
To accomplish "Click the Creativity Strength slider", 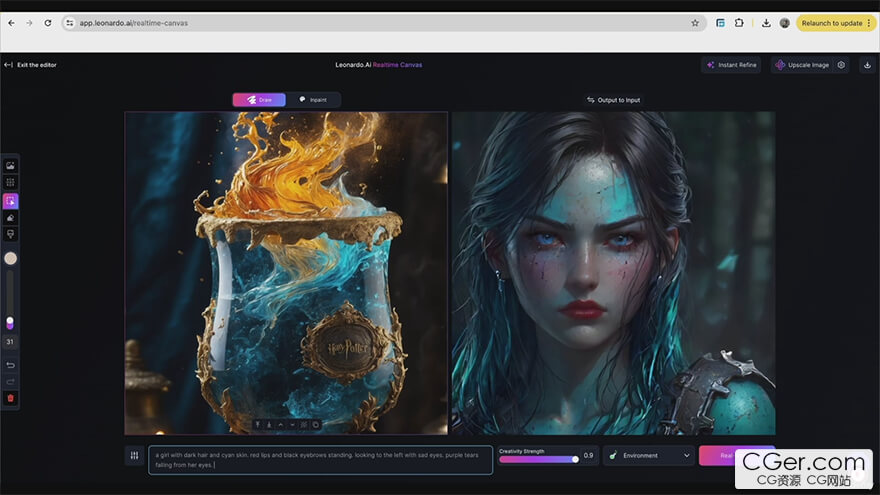I will tap(538, 459).
